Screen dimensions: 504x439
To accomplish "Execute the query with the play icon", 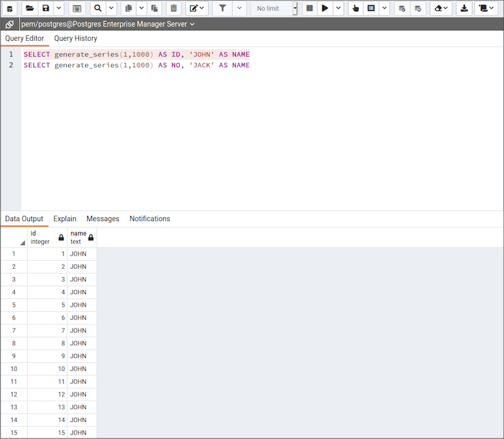I will [325, 8].
